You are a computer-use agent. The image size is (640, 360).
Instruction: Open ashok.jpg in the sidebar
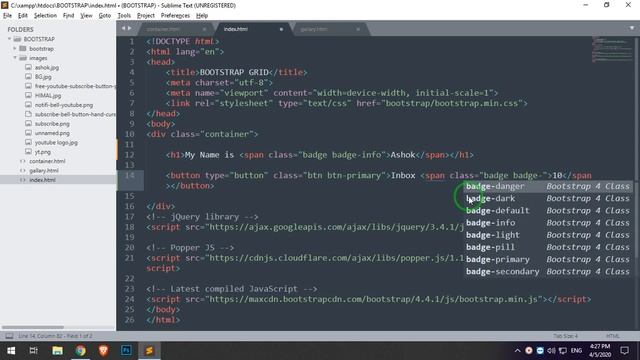pyautogui.click(x=47, y=67)
